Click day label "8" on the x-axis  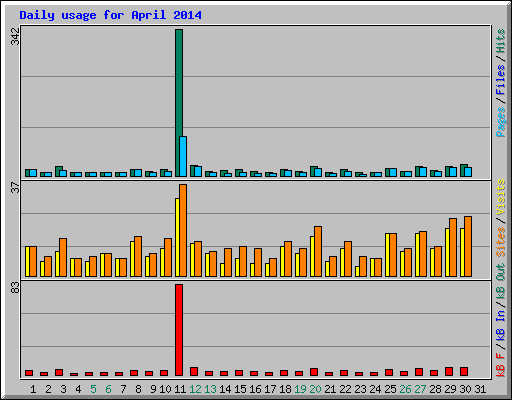tap(138, 389)
